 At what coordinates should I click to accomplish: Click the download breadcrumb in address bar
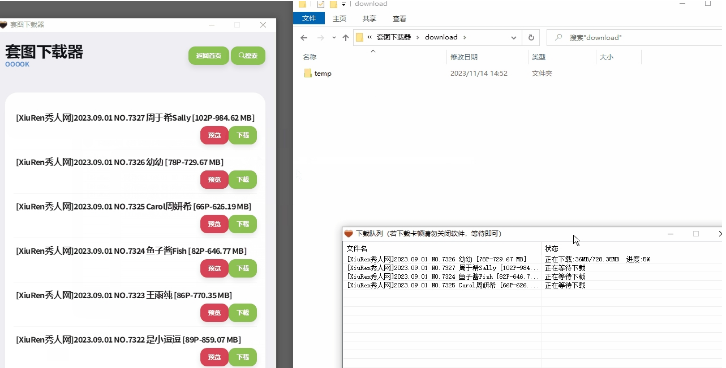tap(441, 37)
